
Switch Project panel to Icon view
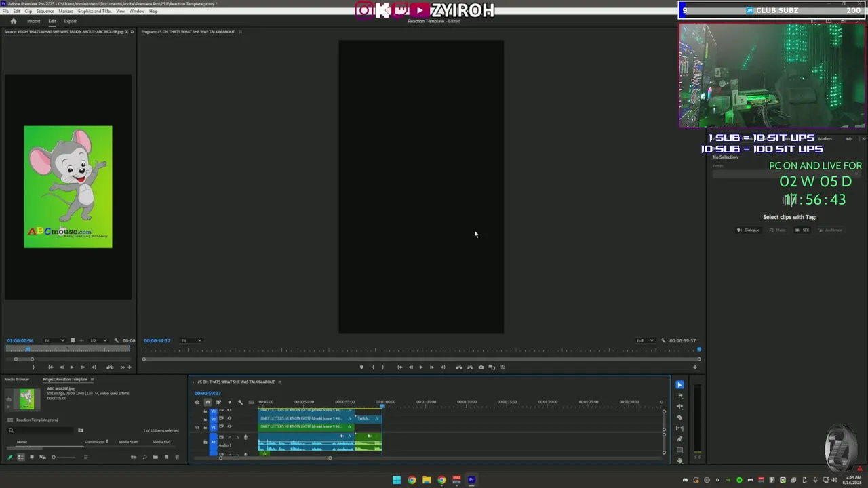point(31,457)
